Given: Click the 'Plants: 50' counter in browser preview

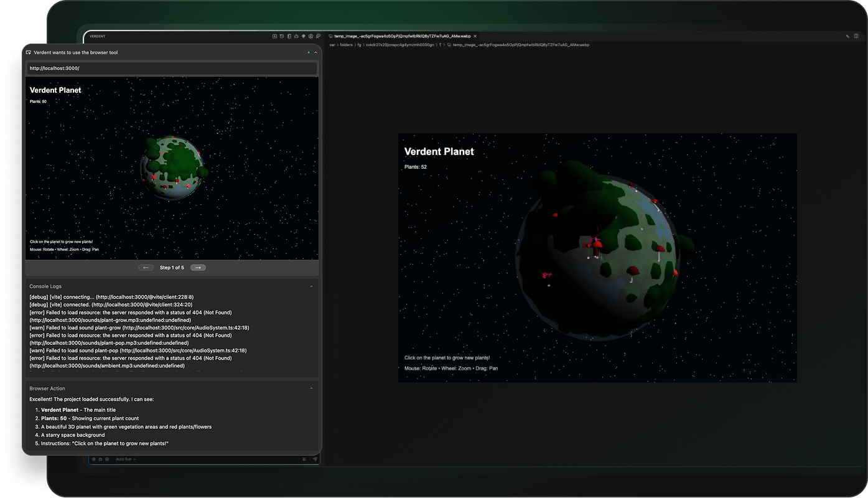Looking at the screenshot, I should (x=38, y=101).
